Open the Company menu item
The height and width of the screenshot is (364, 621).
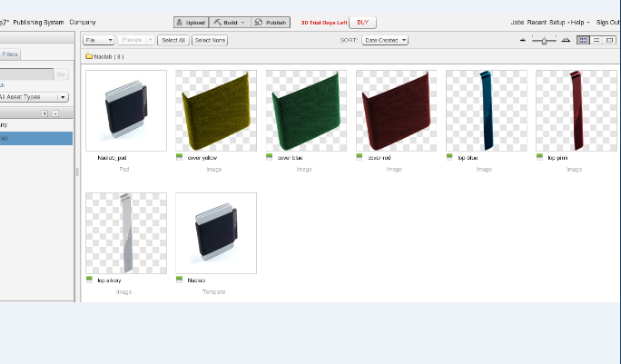pyautogui.click(x=83, y=22)
